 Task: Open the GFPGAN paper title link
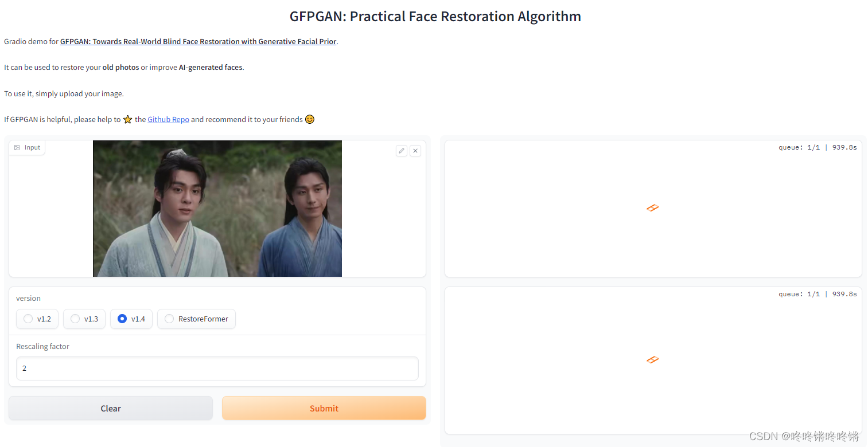[198, 41]
